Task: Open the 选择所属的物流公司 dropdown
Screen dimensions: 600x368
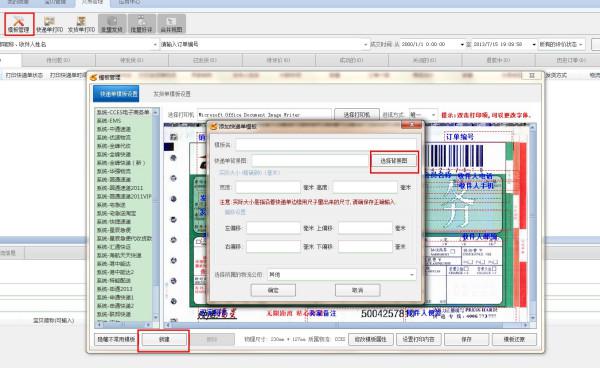Action: [342, 275]
